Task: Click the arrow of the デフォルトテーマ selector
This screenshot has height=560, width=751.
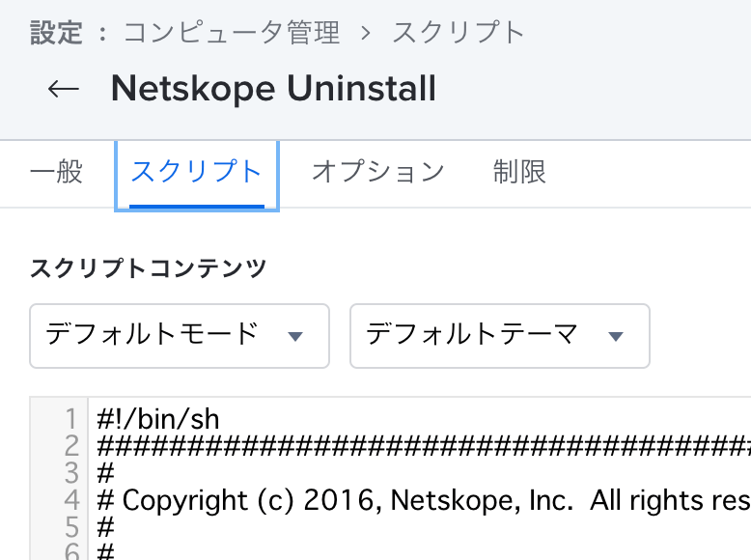Action: tap(616, 336)
